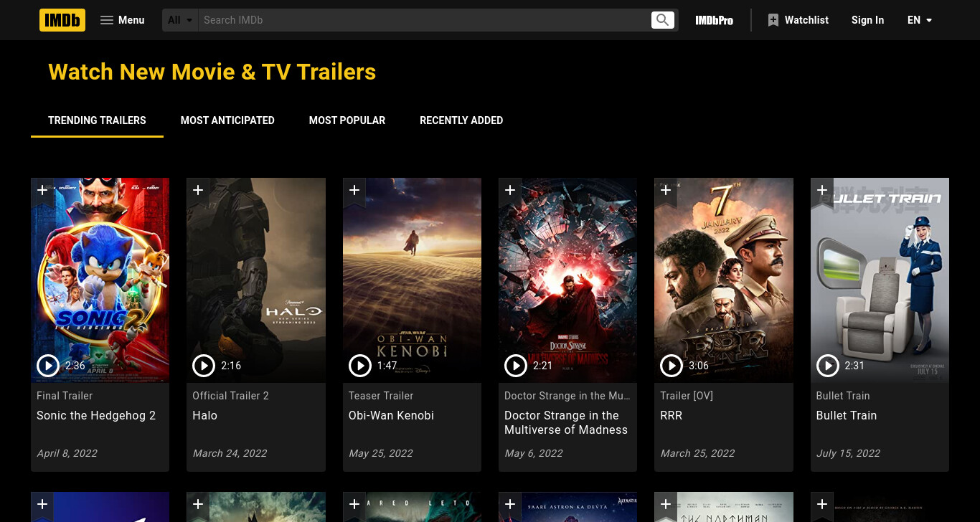Select the Trending Trailers tab
The width and height of the screenshot is (980, 522).
[97, 120]
